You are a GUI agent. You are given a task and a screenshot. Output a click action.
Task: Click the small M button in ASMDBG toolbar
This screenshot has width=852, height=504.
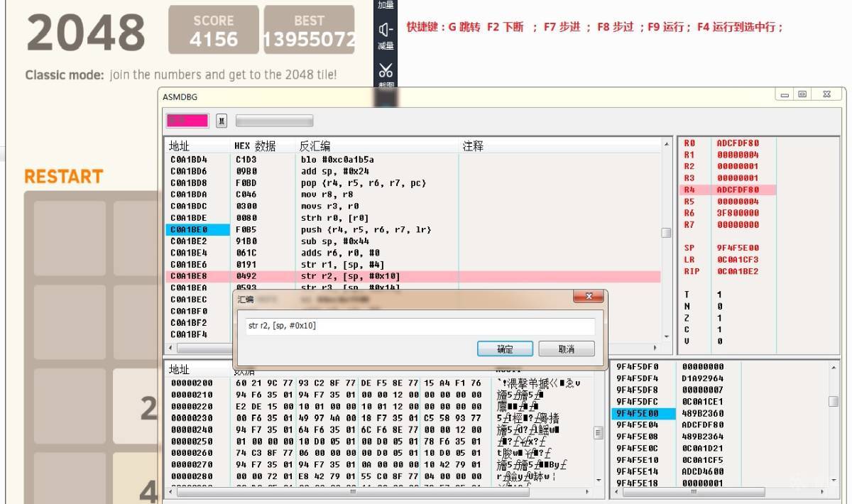[x=222, y=120]
